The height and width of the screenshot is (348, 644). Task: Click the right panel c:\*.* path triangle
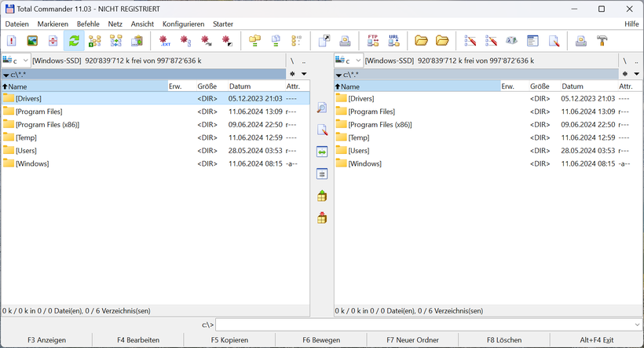338,75
